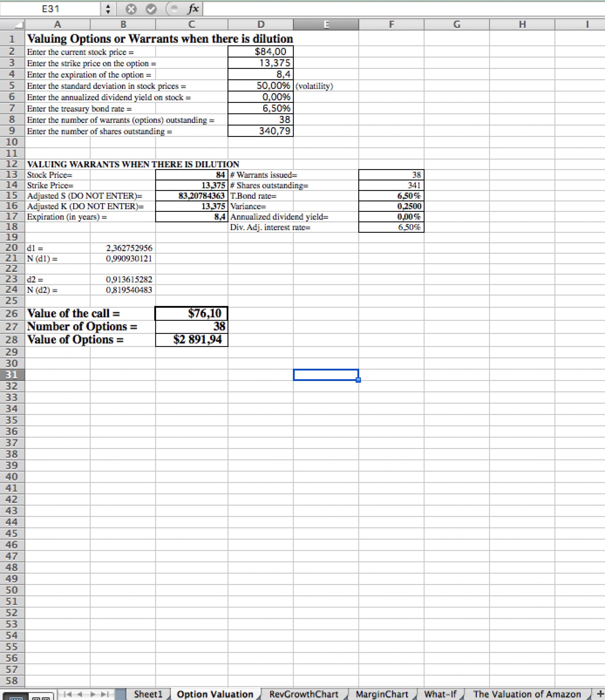Image resolution: width=605 pixels, height=700 pixels.
Task: Click VALUING WARRANTS WHEN THERE IS DILUTION heading
Action: click(x=133, y=164)
